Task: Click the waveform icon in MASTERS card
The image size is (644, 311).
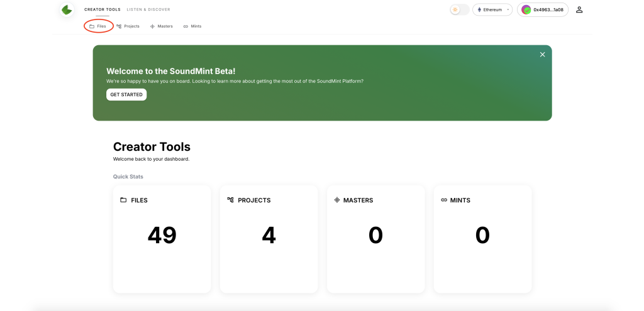Action: coord(337,200)
